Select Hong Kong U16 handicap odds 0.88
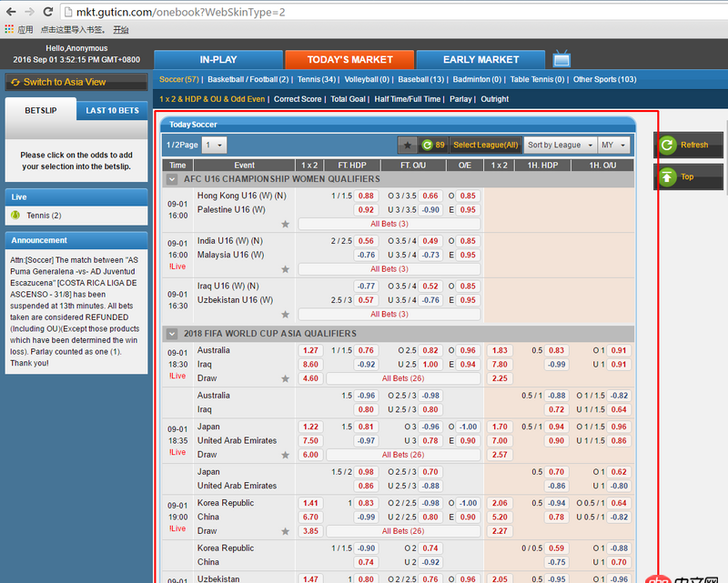 point(366,196)
